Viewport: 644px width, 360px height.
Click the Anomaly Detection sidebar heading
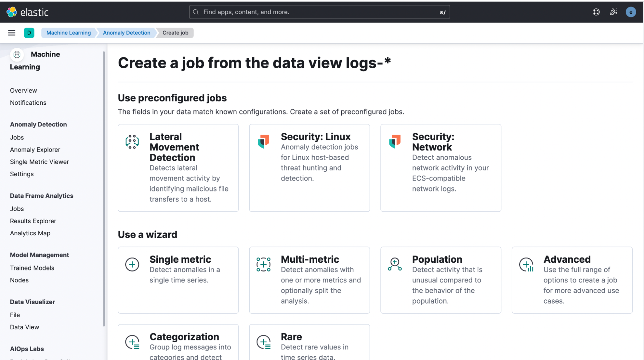[38, 125]
